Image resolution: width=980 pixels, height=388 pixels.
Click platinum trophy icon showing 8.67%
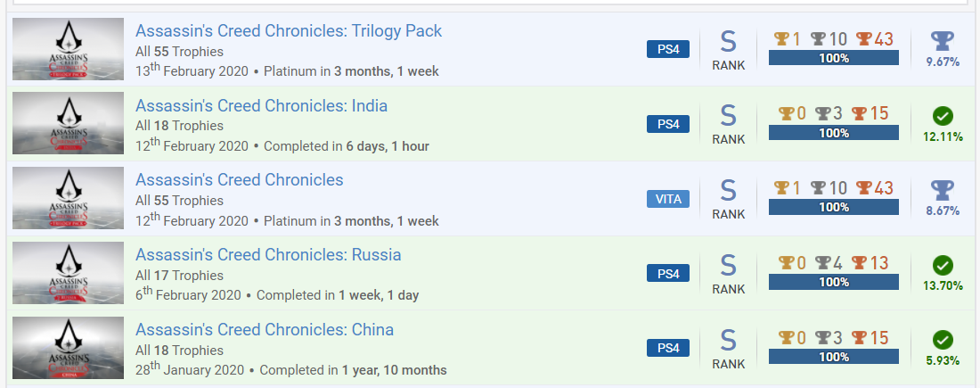pyautogui.click(x=943, y=190)
